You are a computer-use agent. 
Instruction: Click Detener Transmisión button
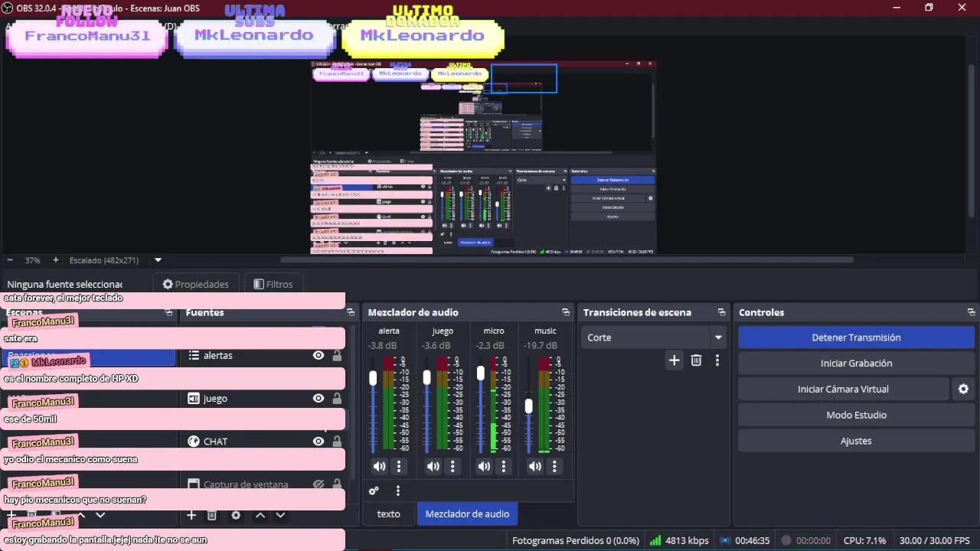856,337
